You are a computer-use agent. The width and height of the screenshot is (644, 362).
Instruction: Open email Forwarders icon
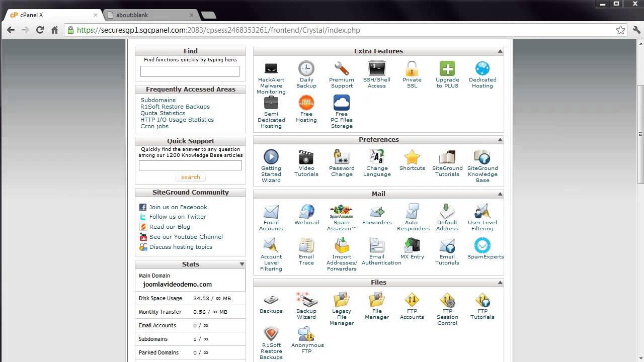[377, 211]
